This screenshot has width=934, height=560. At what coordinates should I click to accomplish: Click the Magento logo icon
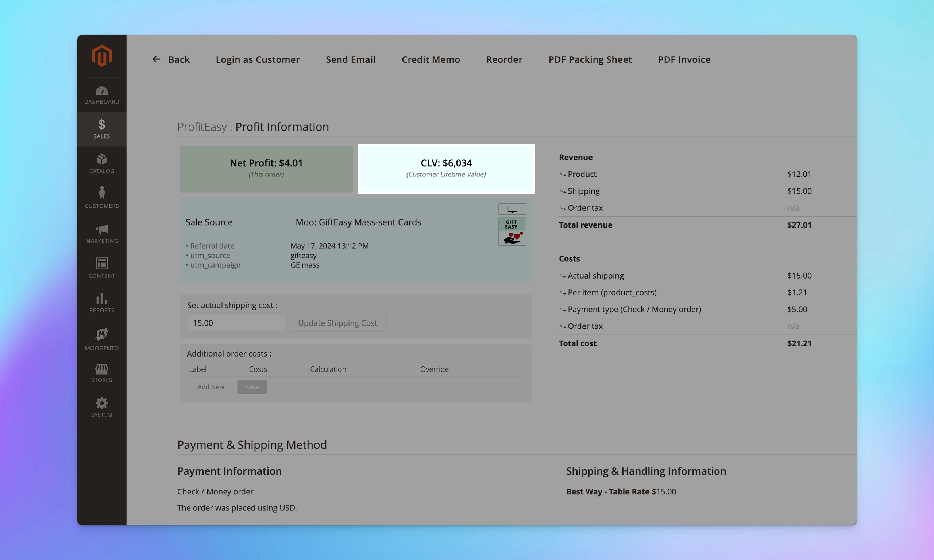click(x=101, y=56)
